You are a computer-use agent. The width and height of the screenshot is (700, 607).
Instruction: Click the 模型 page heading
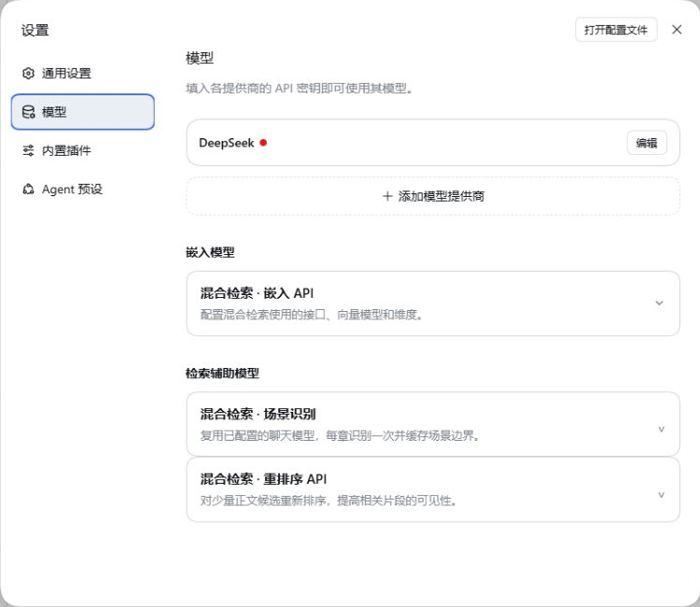[200, 58]
